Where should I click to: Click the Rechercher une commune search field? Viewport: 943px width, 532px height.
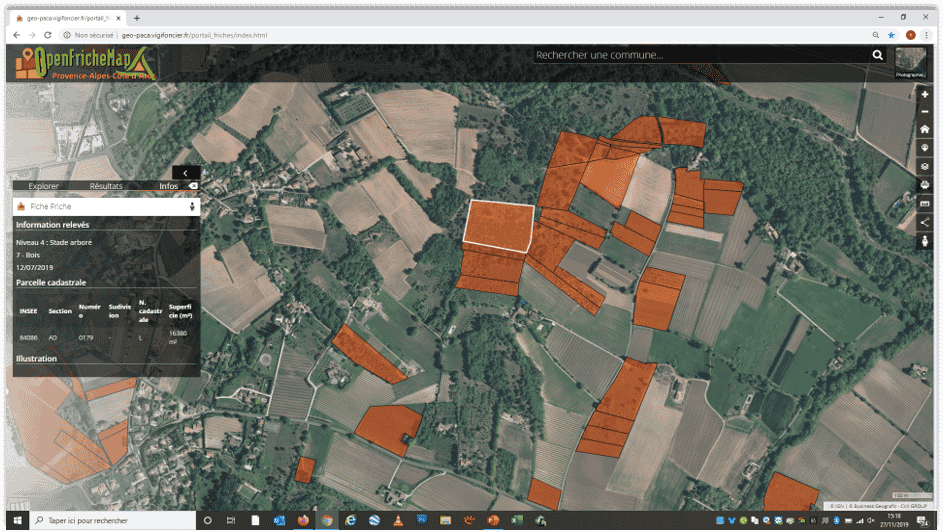(701, 55)
